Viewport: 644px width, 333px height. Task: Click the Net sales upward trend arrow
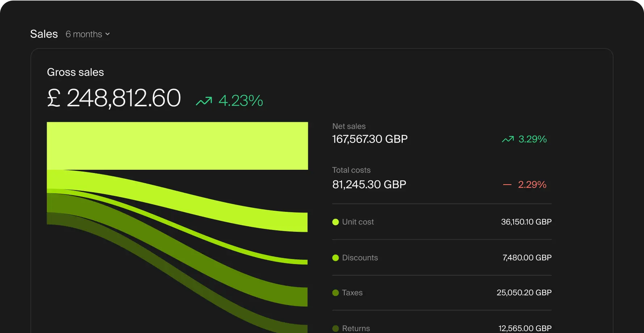507,139
